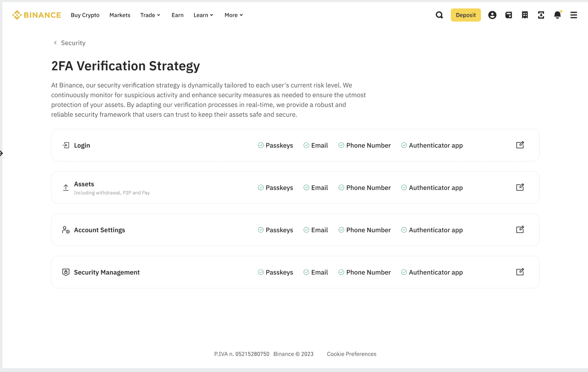The width and height of the screenshot is (588, 372).
Task: Click 'Including withdrawal, P2P and Pay' text
Action: click(x=112, y=193)
